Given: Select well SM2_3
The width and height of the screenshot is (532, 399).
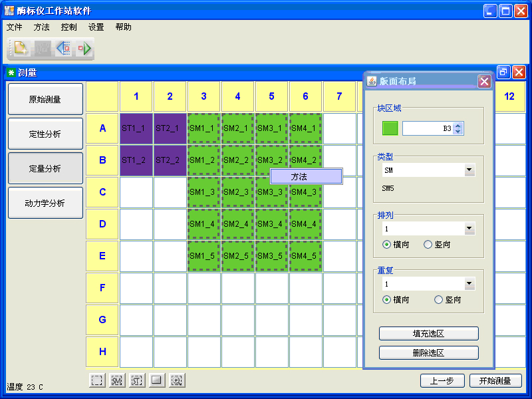Looking at the screenshot, I should [237, 192].
